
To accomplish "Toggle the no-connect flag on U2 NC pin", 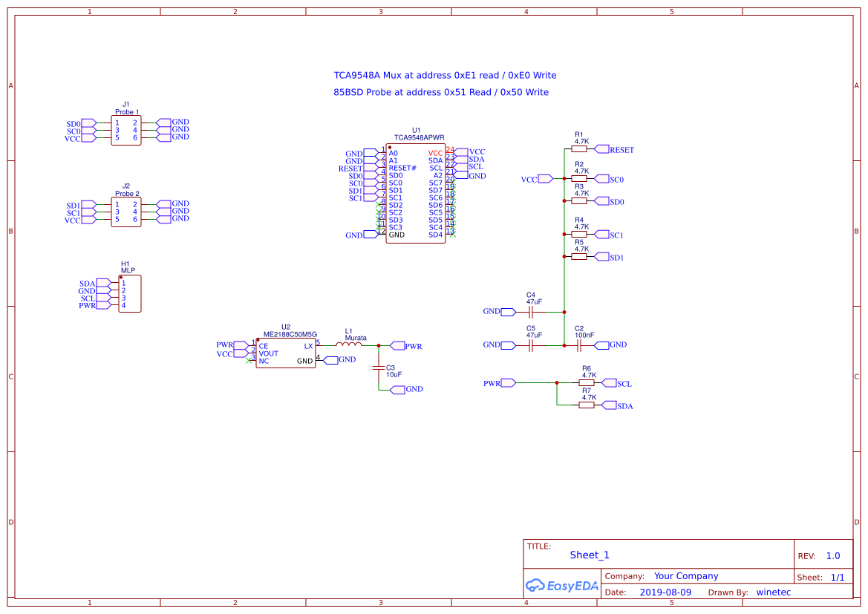I will pyautogui.click(x=248, y=360).
